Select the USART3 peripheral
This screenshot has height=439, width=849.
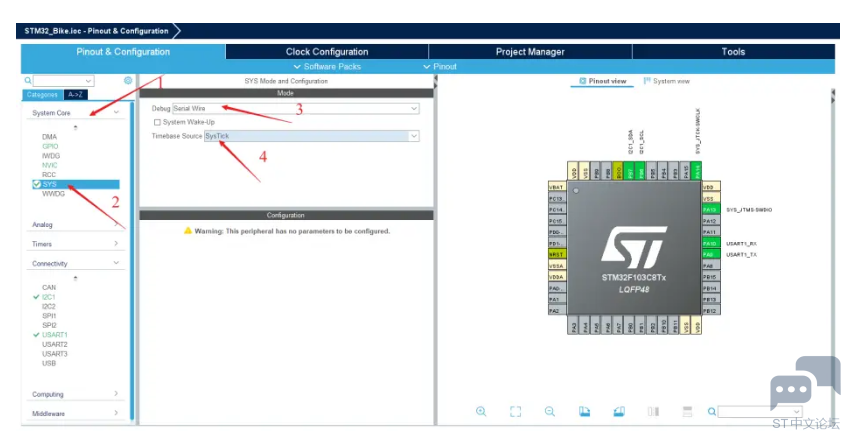point(55,354)
